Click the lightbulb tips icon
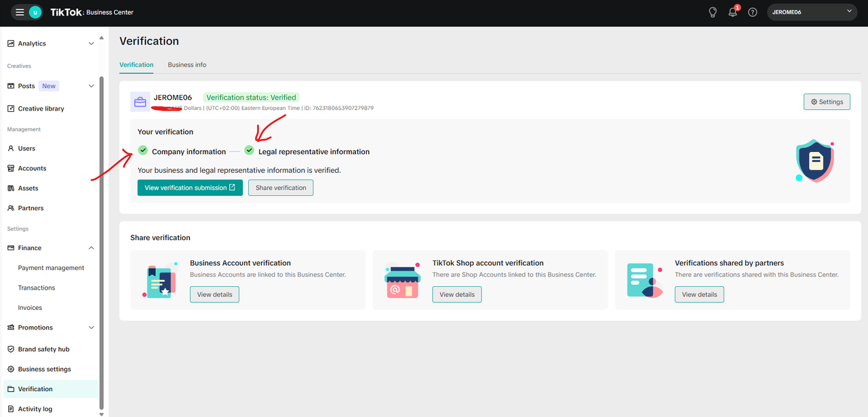Viewport: 868px width, 417px height. [713, 12]
